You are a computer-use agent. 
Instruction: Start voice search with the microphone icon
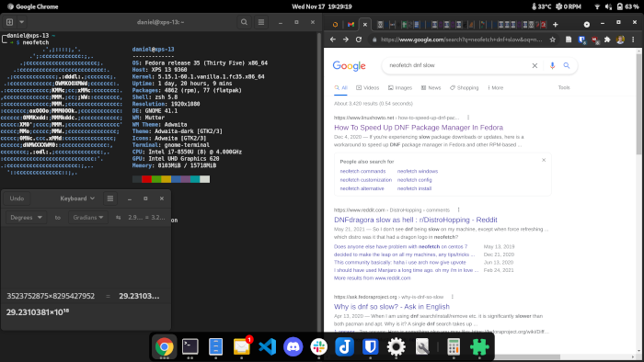click(x=552, y=65)
